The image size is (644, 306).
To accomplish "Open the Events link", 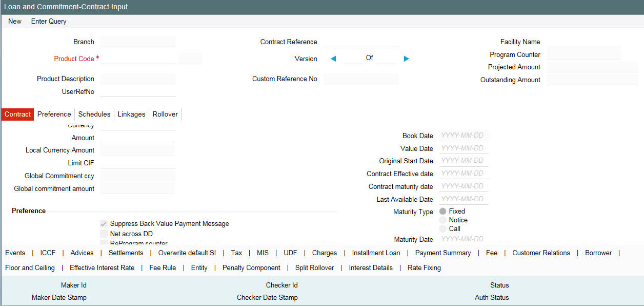I will (15, 253).
